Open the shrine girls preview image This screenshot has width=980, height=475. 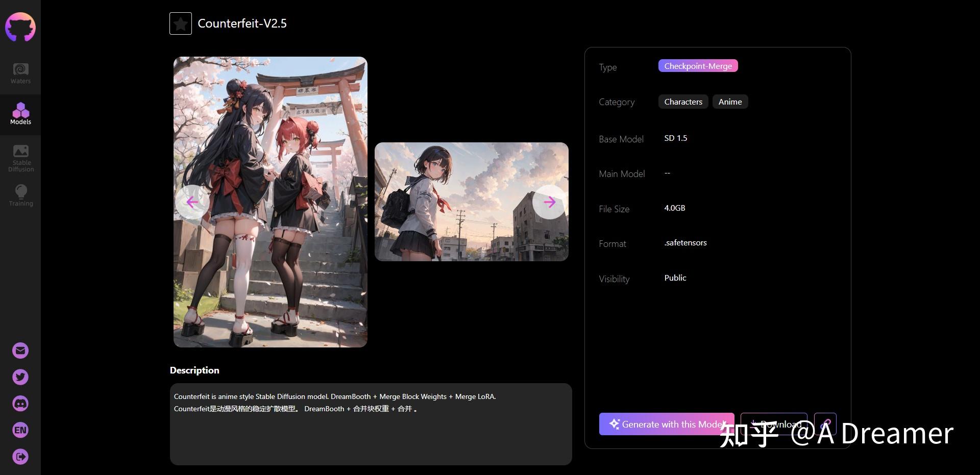[x=271, y=202]
